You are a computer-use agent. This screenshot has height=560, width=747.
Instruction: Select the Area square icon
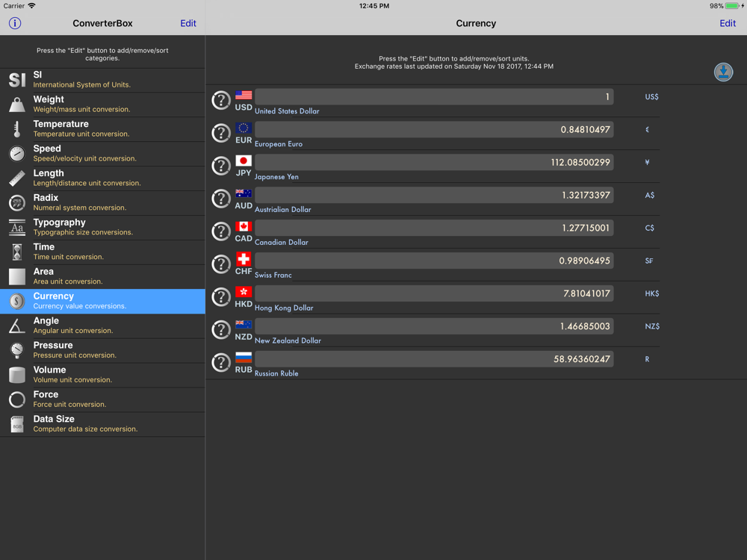click(17, 277)
